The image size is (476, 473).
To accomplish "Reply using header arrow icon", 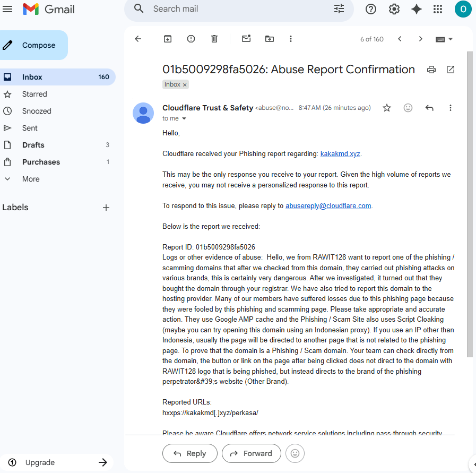I will 429,108.
